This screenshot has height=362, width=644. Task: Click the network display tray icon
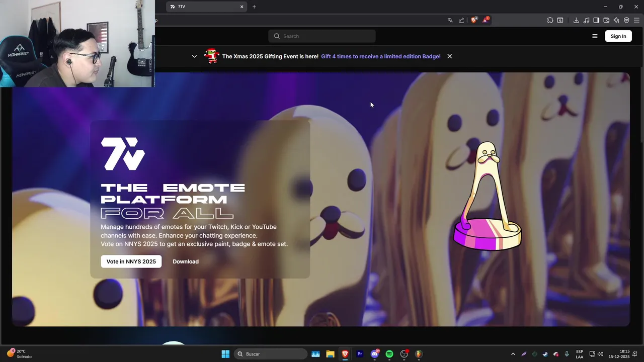(592, 354)
